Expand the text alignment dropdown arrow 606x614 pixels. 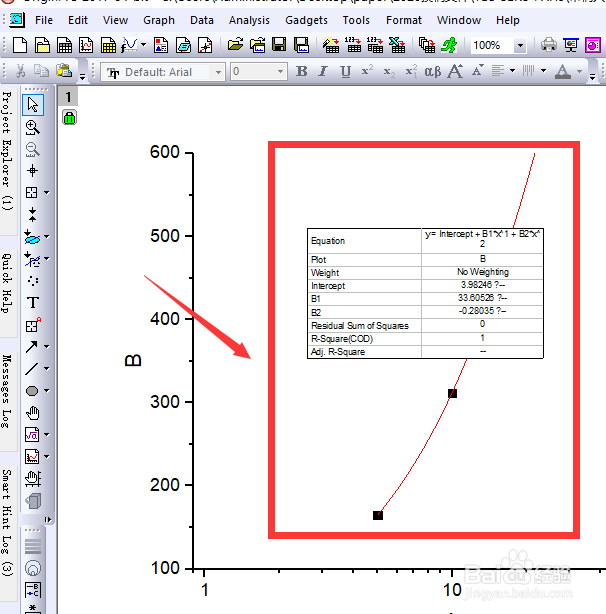(x=513, y=71)
